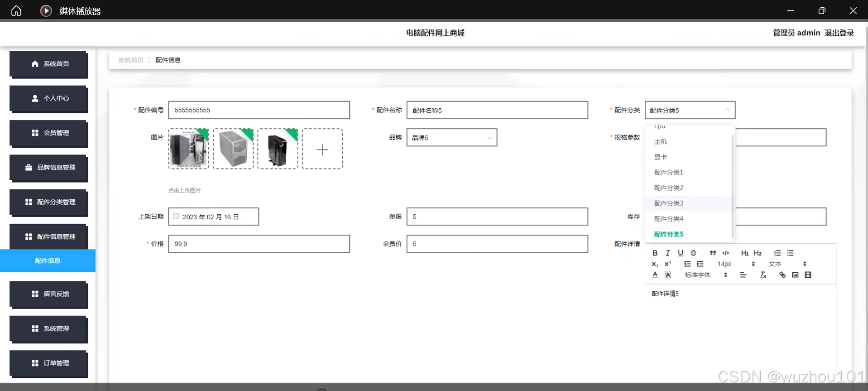Insert a code block in editor
Image resolution: width=868 pixels, height=391 pixels.
click(x=726, y=253)
